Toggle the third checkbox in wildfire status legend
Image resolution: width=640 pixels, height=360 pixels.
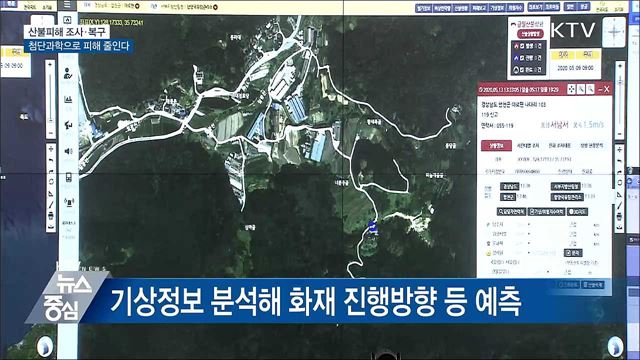click(522, 70)
